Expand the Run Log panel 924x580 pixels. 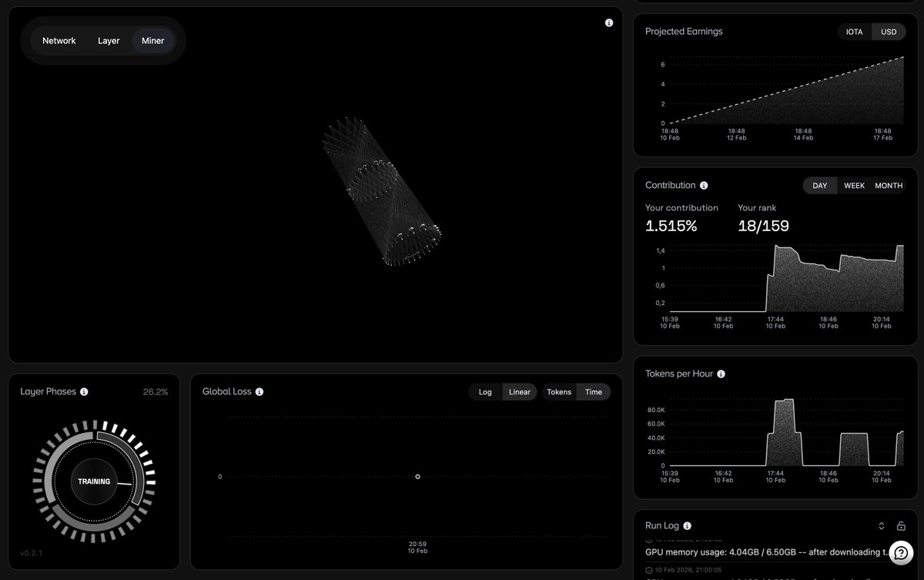tap(882, 526)
